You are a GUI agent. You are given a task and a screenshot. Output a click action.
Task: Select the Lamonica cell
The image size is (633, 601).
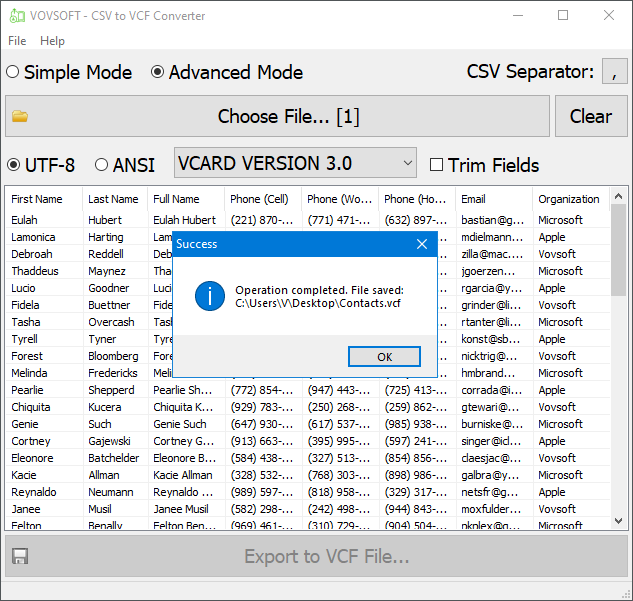(x=33, y=237)
